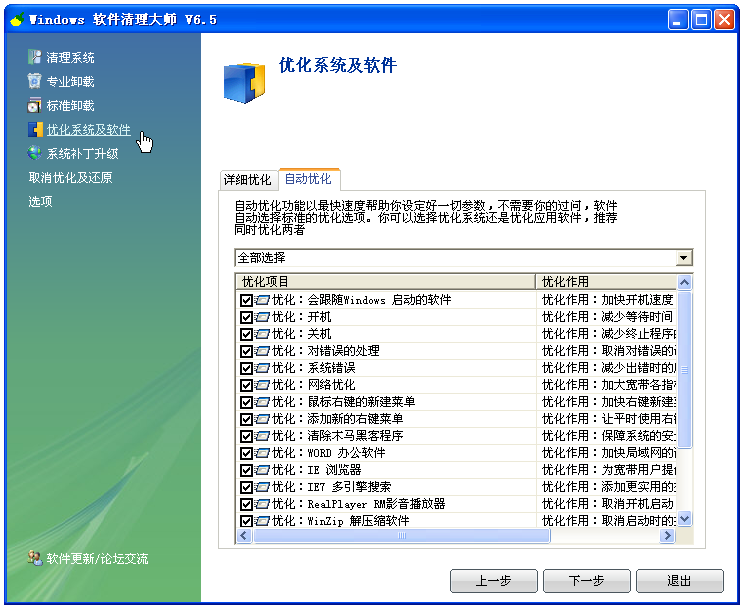Toggle the IE7 多引擎搜索 checkbox
The image size is (743, 606).
[x=246, y=488]
